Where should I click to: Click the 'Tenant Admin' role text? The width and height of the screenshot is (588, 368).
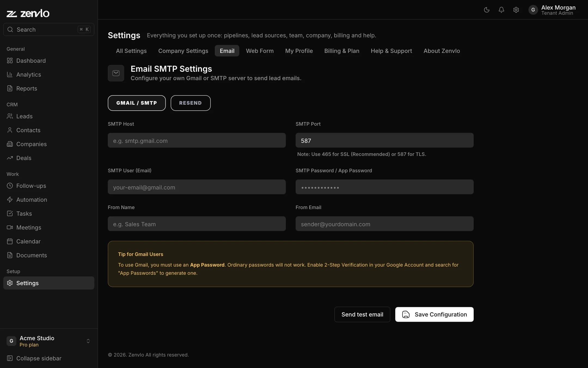tap(557, 13)
